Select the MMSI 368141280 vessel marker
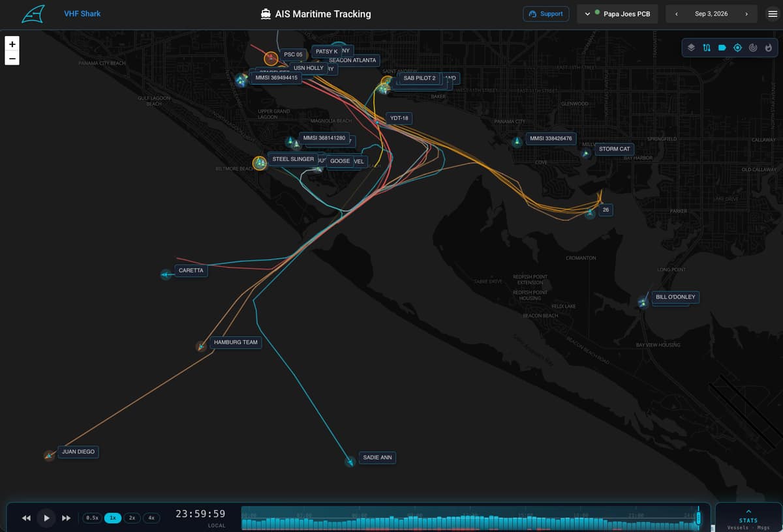The image size is (783, 532). pos(290,141)
